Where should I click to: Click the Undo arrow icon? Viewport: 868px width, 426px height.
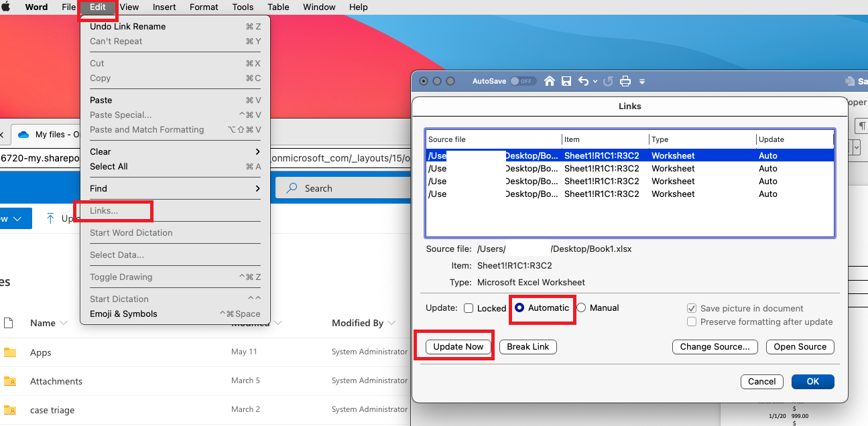[x=583, y=81]
